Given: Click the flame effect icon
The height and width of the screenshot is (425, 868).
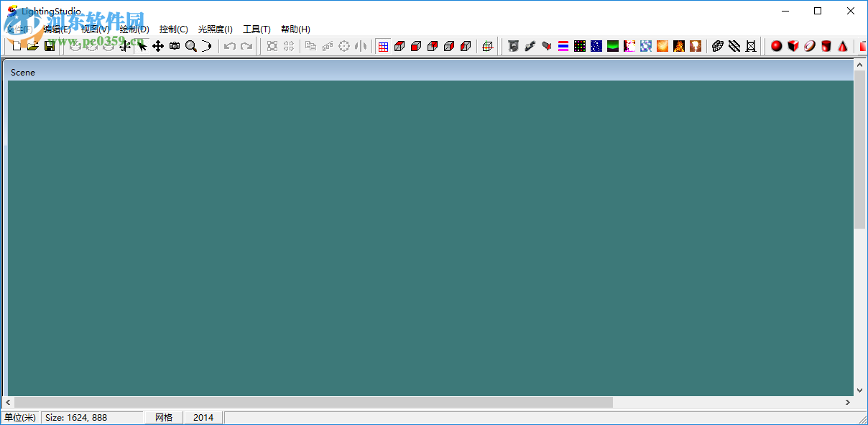Looking at the screenshot, I should coord(678,45).
